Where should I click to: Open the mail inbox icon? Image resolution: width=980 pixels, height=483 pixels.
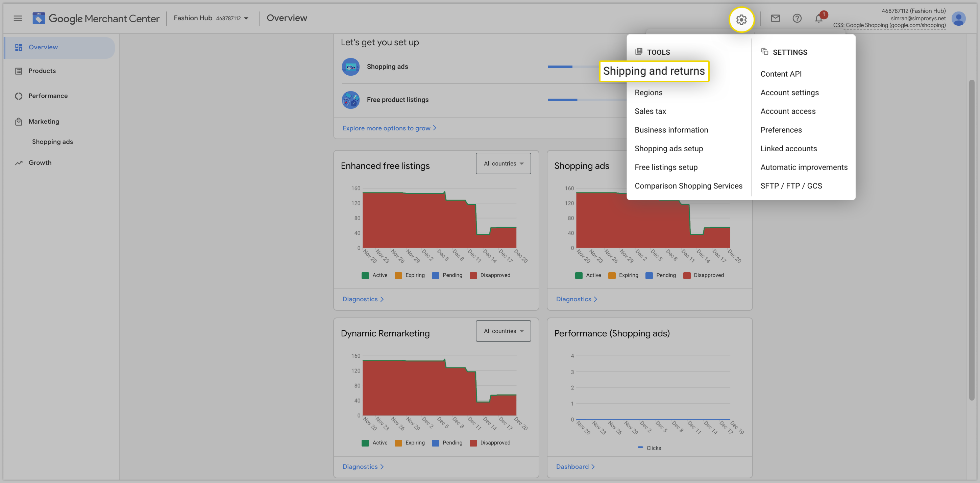point(775,18)
